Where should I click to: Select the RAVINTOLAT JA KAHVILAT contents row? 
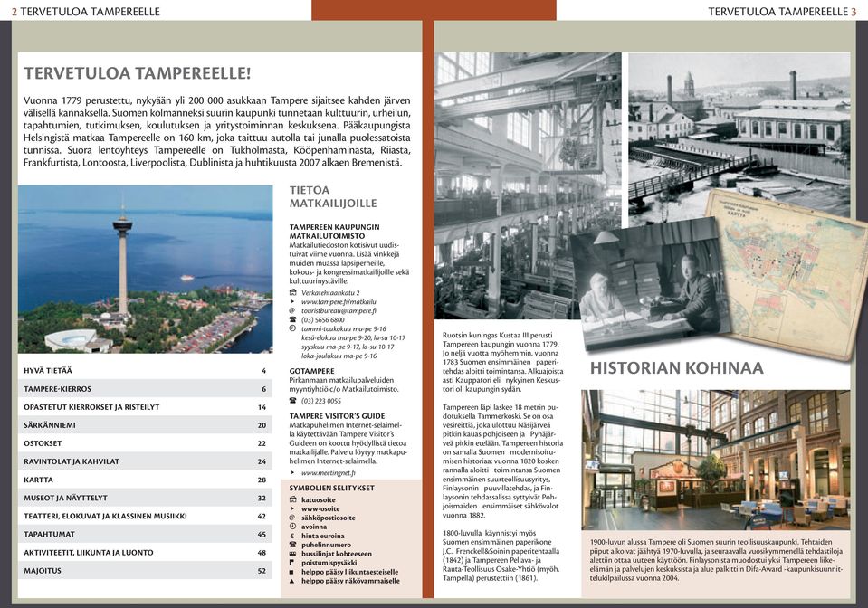click(x=145, y=461)
